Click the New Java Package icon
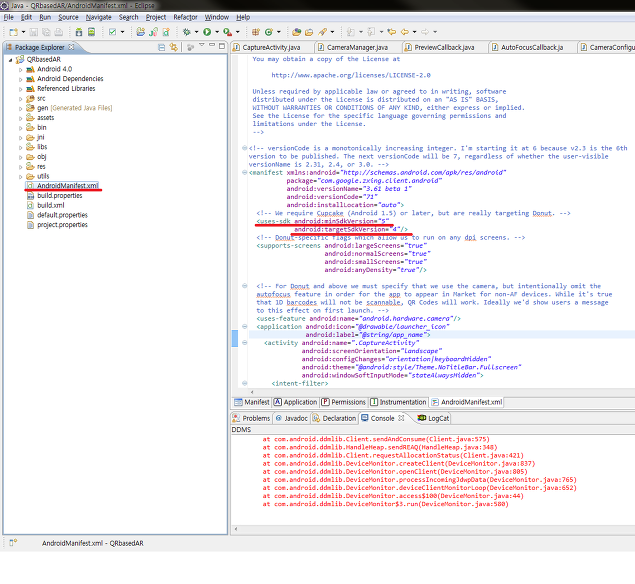 point(256,32)
